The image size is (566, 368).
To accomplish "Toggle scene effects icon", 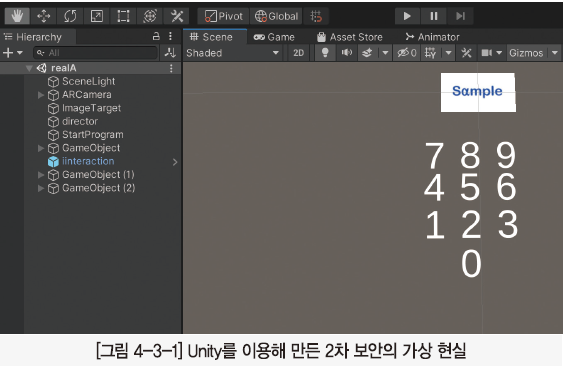I will point(367,53).
